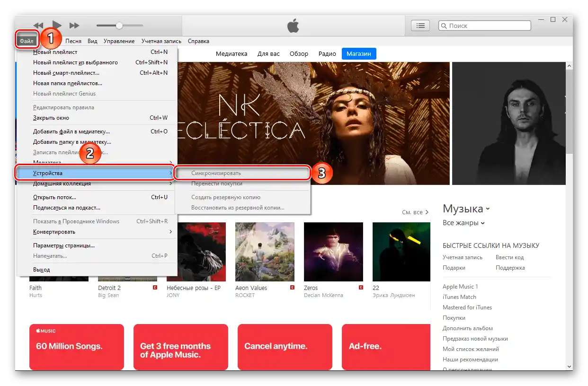Expand the Устройства submenu
This screenshot has width=588, height=386.
click(97, 173)
